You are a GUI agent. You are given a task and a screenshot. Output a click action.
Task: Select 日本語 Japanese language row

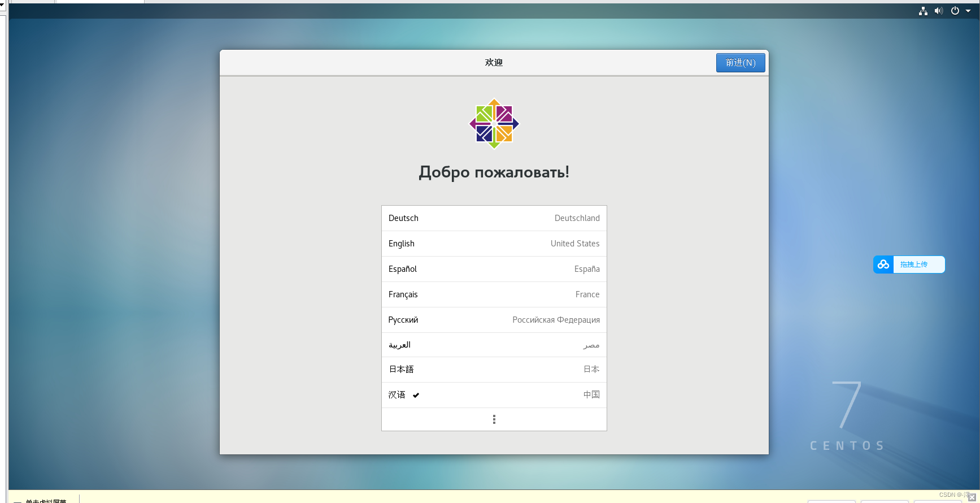[x=494, y=370]
